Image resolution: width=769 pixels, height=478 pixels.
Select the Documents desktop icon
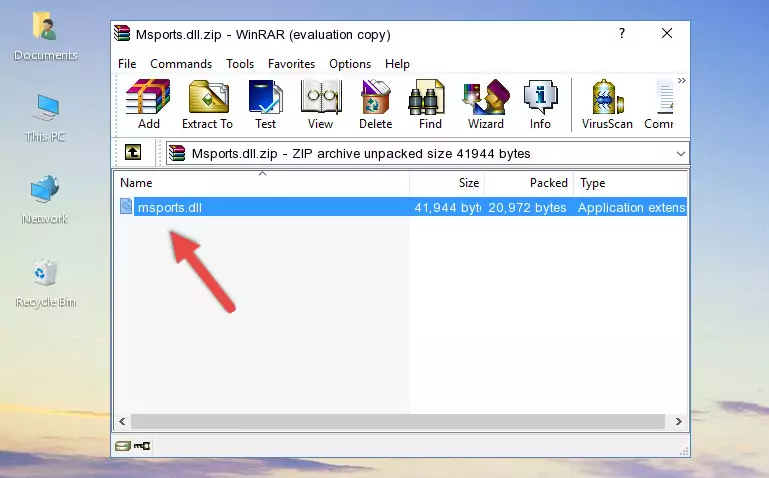click(x=45, y=36)
